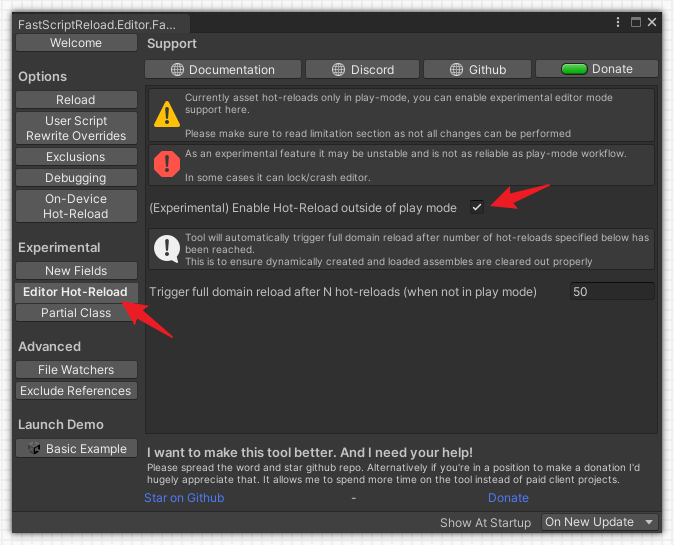Image resolution: width=674 pixels, height=545 pixels.
Task: Maximize the FastScriptReload window
Action: click(636, 22)
